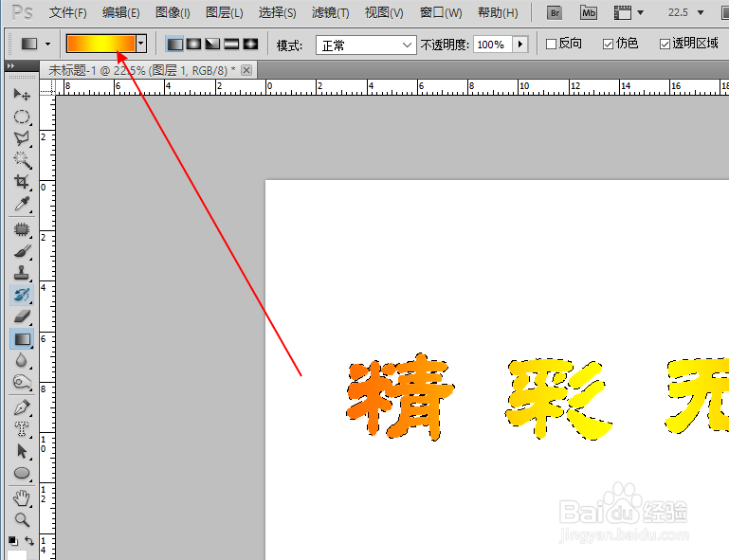Select the Brush tool
Viewport: 729px width, 560px height.
pyautogui.click(x=22, y=251)
